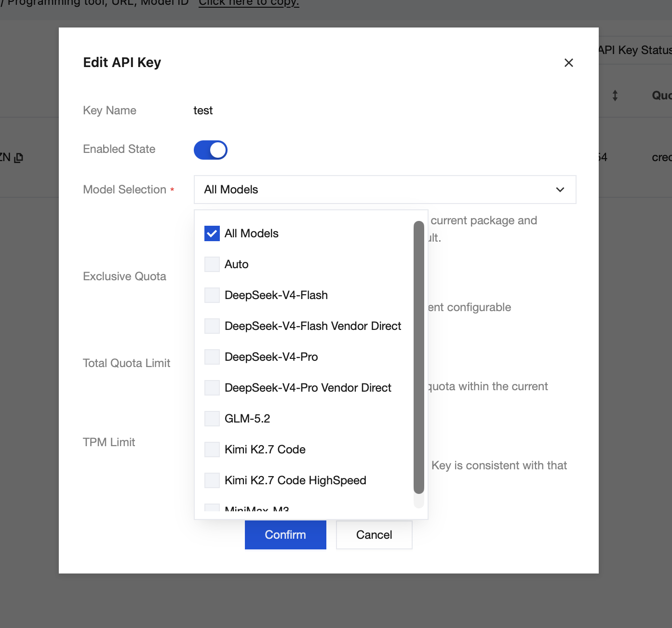Select the GLM-5.2 option text
Screen dimensions: 672x628
tap(247, 419)
